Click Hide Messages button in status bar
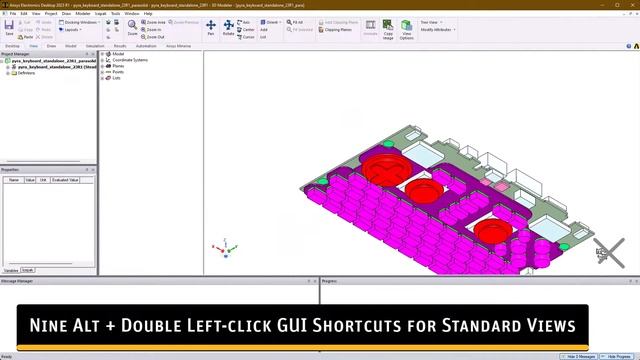This screenshot has height=360, width=640. (x=579, y=357)
